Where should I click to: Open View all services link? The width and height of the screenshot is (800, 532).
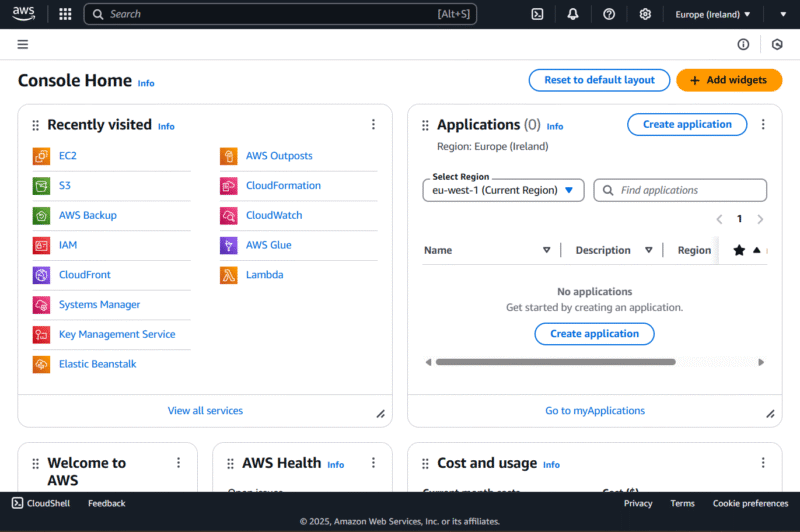tap(205, 411)
